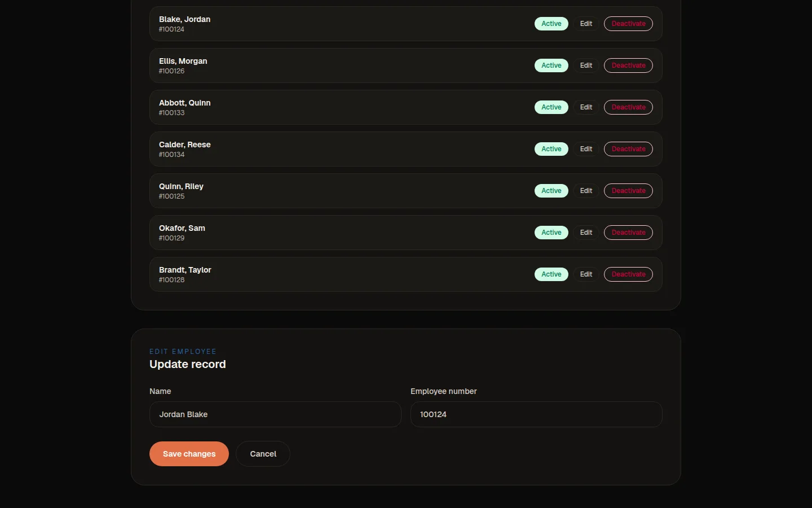Image resolution: width=812 pixels, height=508 pixels.
Task: Click the name Abbott, Quinn
Action: click(x=184, y=103)
